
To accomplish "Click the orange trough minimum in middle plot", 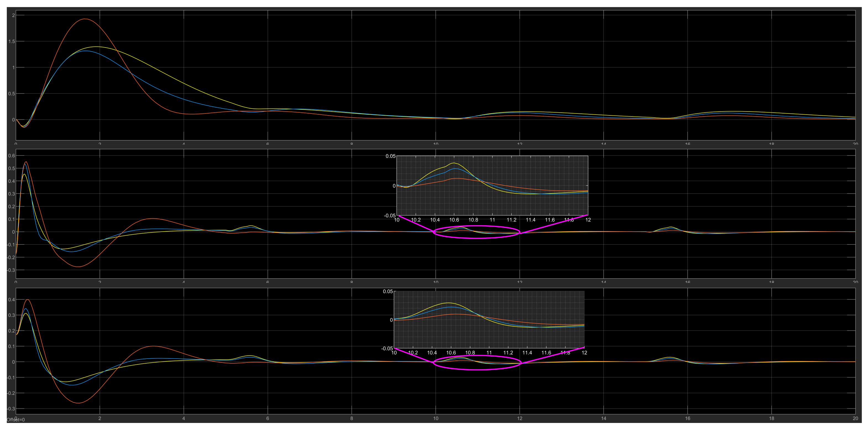I will [x=78, y=267].
